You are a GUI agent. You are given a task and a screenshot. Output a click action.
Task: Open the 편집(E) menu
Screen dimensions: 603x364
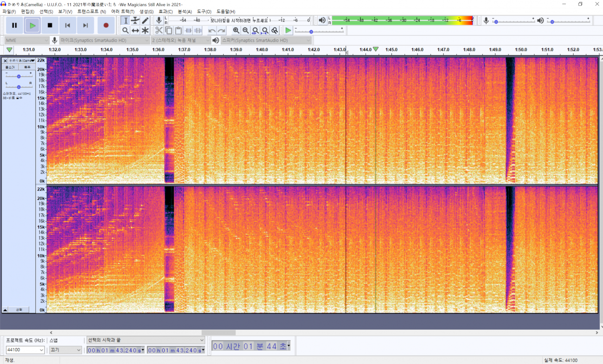point(27,11)
